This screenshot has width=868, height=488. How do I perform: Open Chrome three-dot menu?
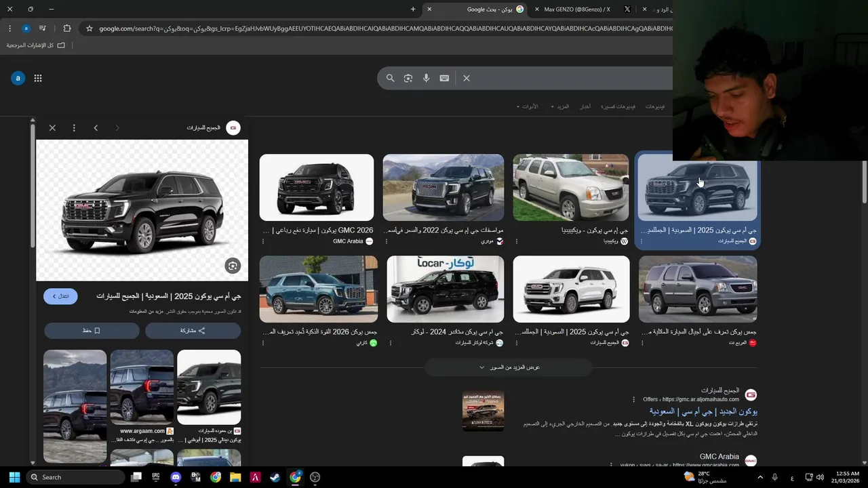(x=9, y=28)
